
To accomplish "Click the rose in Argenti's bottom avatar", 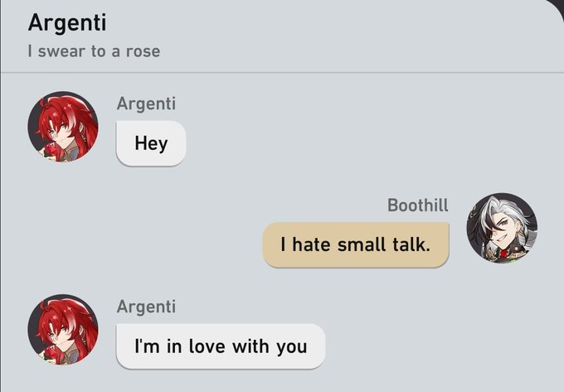I will click(x=49, y=354).
